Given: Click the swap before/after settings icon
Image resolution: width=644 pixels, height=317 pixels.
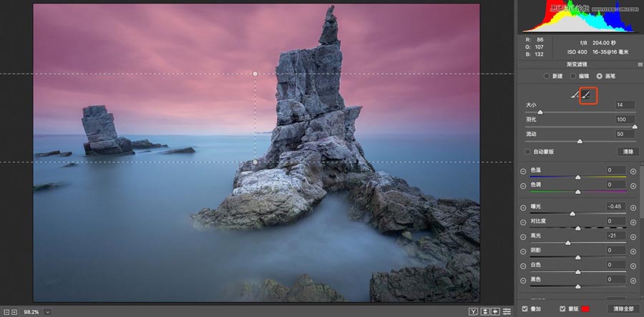Looking at the screenshot, I should click(x=485, y=312).
